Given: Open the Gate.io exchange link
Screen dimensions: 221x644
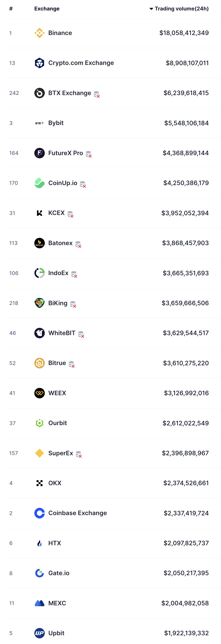Looking at the screenshot, I should (59, 573).
